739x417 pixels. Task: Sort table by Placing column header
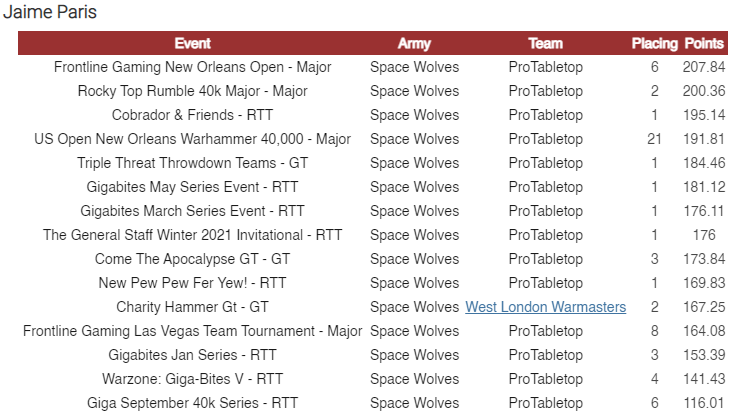(654, 44)
